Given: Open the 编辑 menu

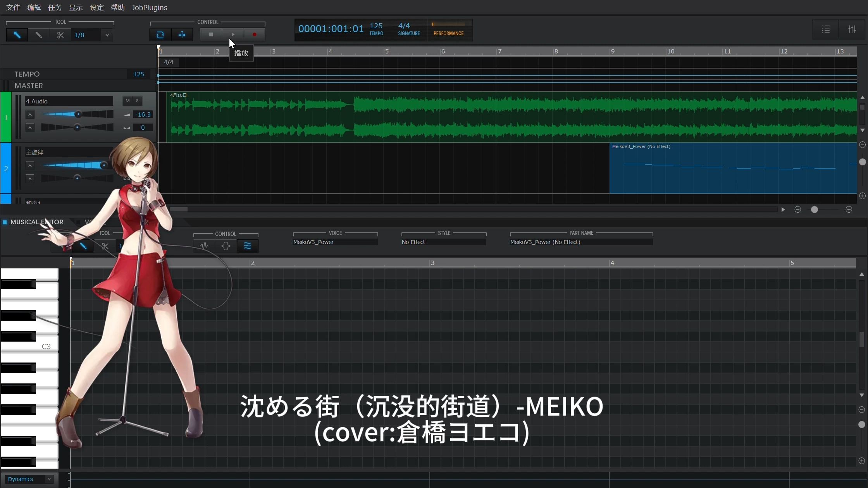Looking at the screenshot, I should pyautogui.click(x=34, y=7).
